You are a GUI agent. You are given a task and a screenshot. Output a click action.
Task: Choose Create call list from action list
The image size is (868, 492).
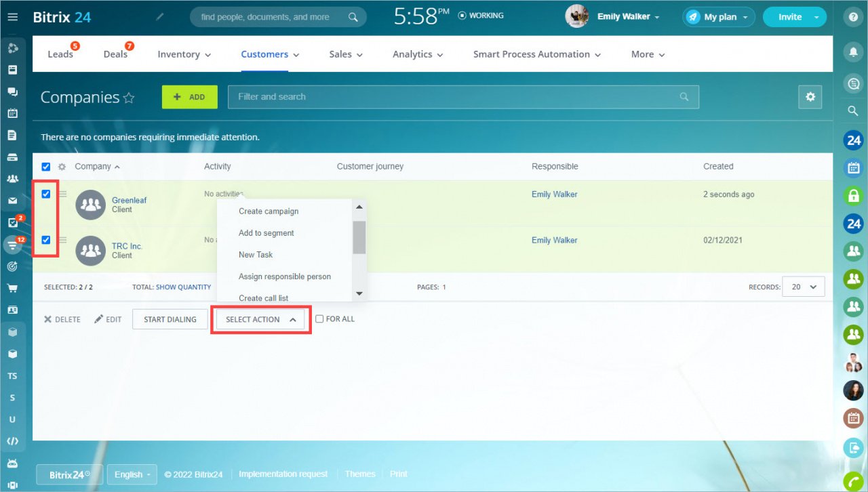coord(264,298)
